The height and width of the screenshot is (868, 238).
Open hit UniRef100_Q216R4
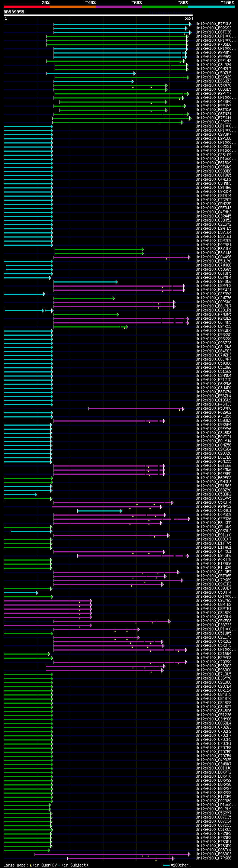213,654
